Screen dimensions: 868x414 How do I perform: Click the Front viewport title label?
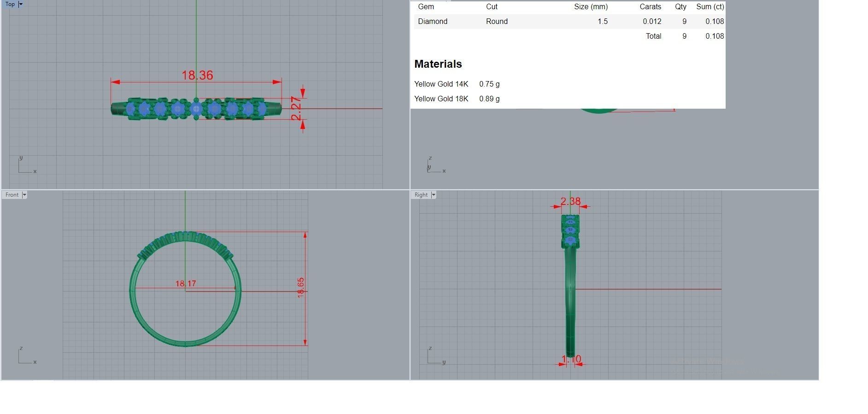click(x=12, y=195)
